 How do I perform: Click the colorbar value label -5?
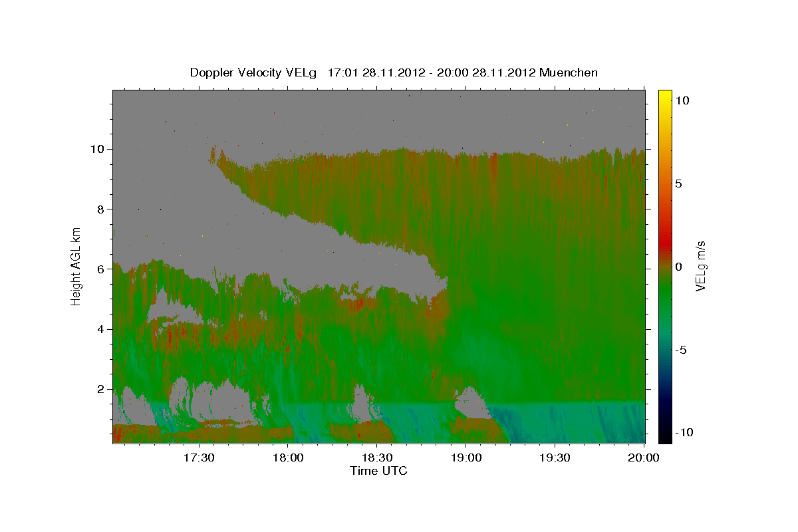[x=680, y=350]
